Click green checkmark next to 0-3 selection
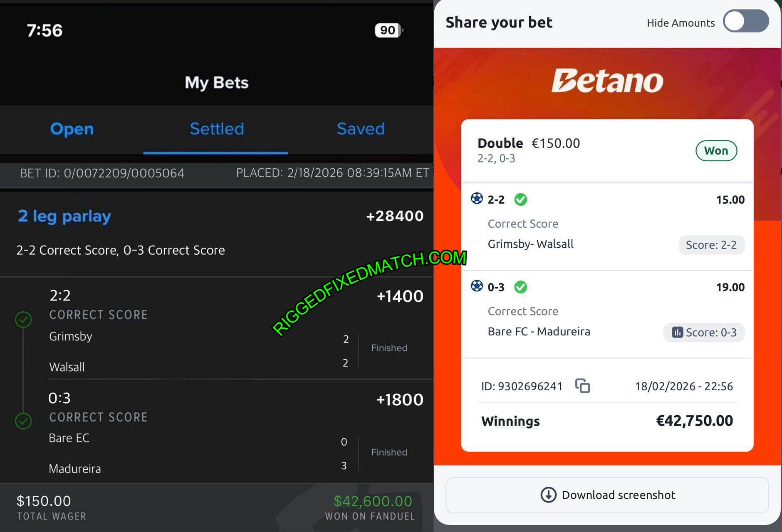 [520, 287]
